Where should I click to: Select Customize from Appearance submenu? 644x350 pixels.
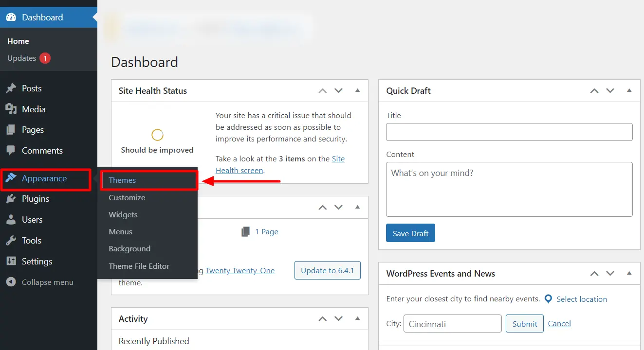[127, 198]
